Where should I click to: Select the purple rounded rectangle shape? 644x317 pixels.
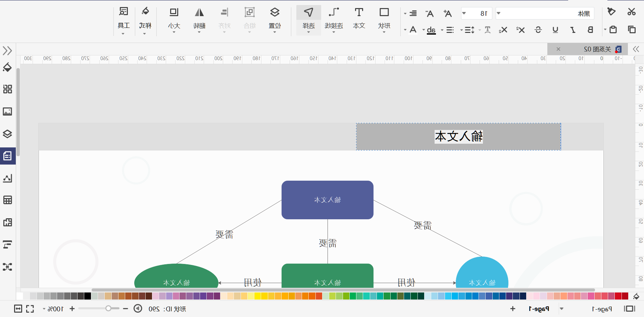(x=328, y=200)
